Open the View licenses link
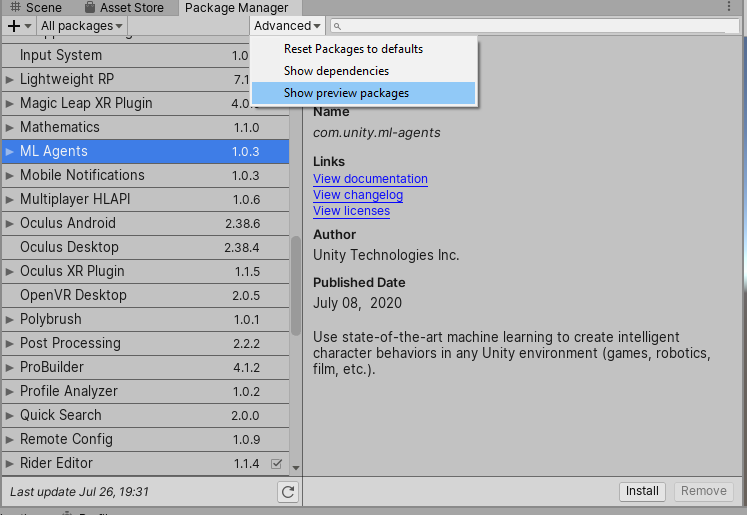 (351, 211)
